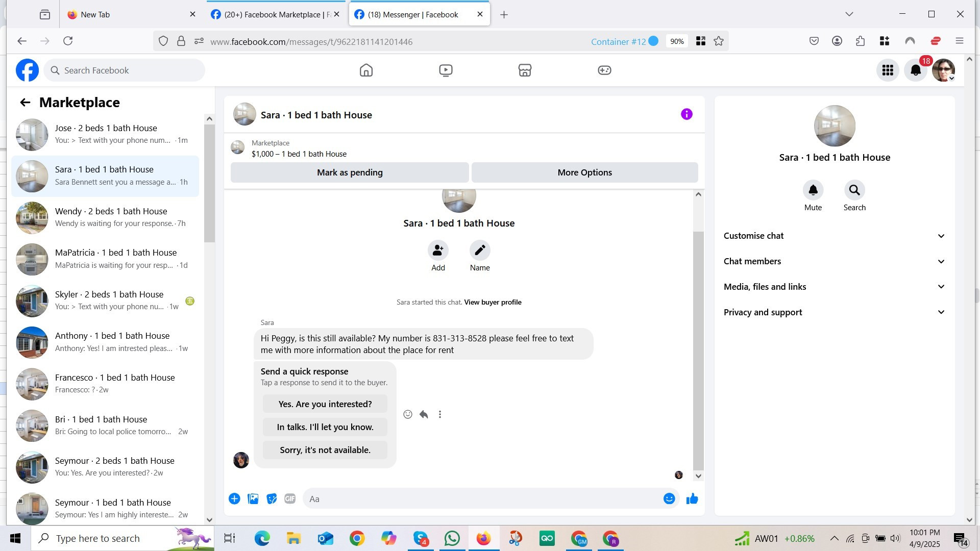Expand Media, files and links section
Screen dimensions: 980x551
pyautogui.click(x=834, y=287)
